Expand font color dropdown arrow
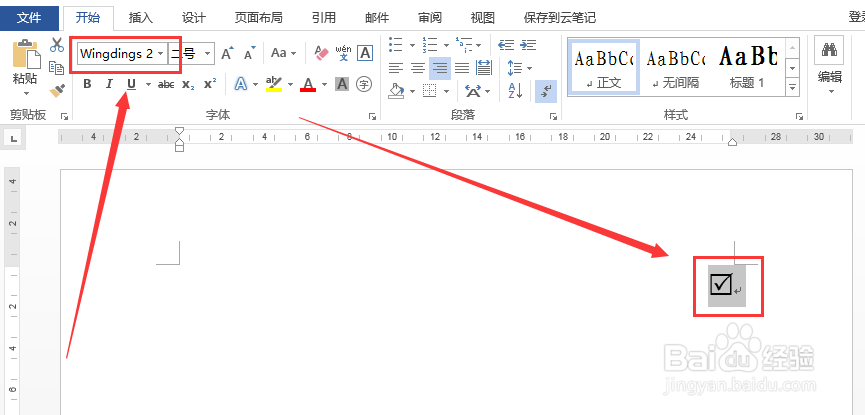Image resolution: width=865 pixels, height=415 pixels. click(324, 84)
